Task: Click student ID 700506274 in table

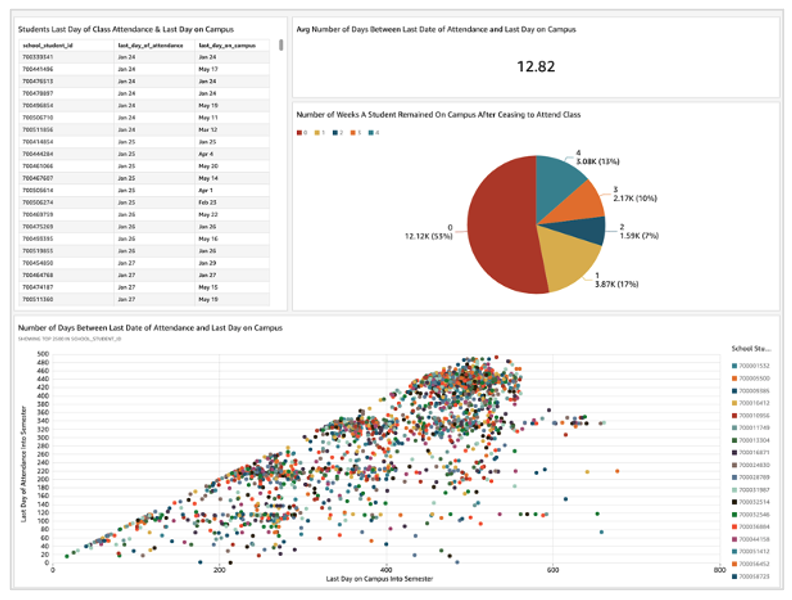Action: click(x=37, y=203)
